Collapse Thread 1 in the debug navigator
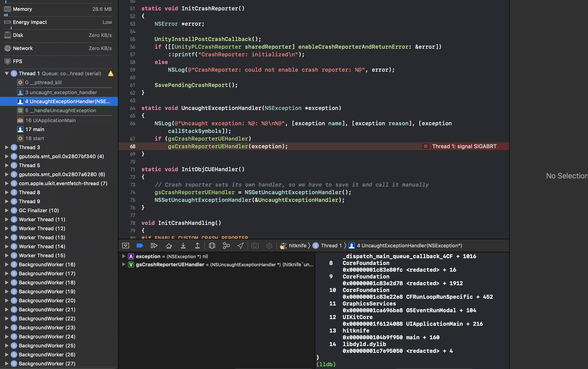Image resolution: width=588 pixels, height=369 pixels. pyautogui.click(x=6, y=73)
